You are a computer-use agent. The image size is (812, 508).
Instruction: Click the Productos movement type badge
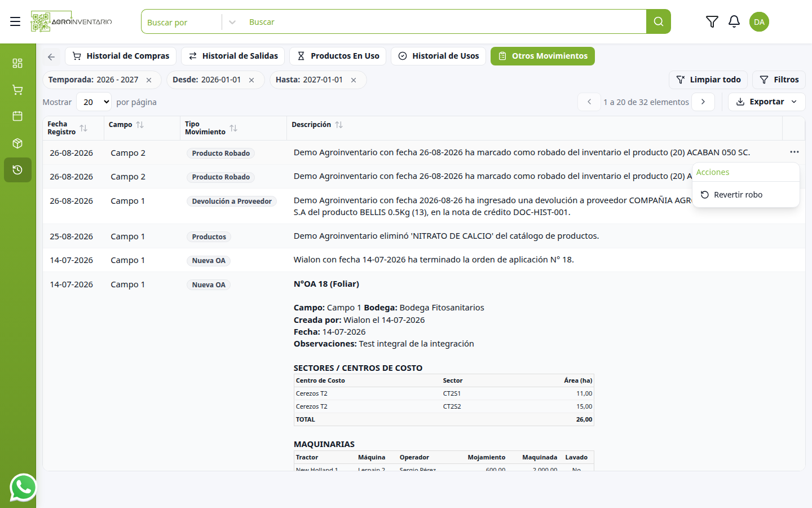[209, 237]
